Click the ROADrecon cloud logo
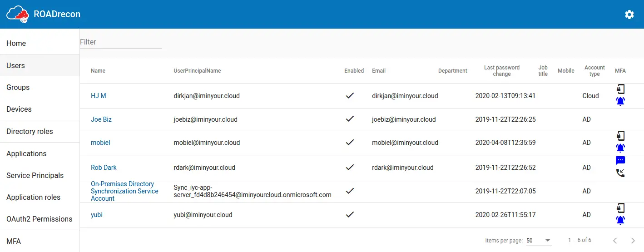Viewport: 644px width, 252px height. (18, 14)
